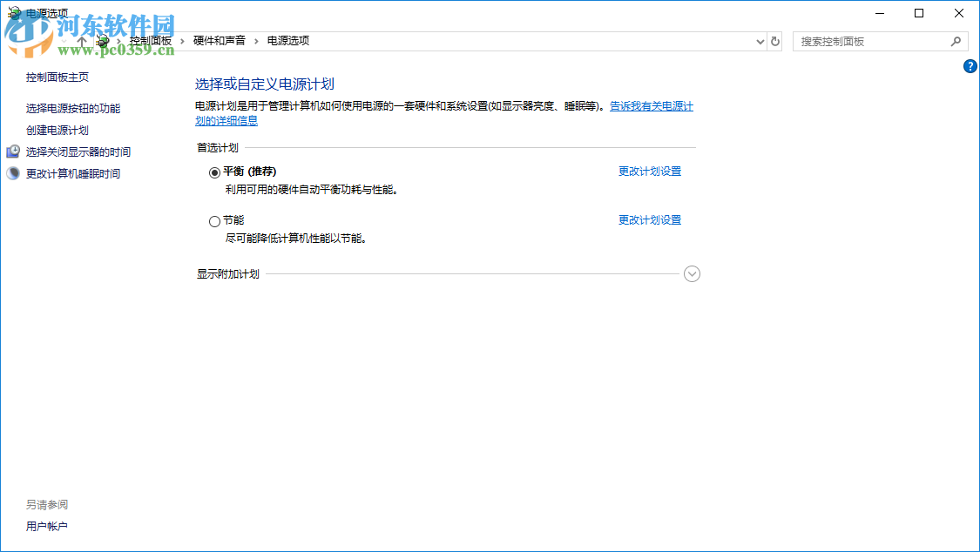This screenshot has height=552, width=980.
Task: Click the power plug icon in the title bar
Action: 12,12
